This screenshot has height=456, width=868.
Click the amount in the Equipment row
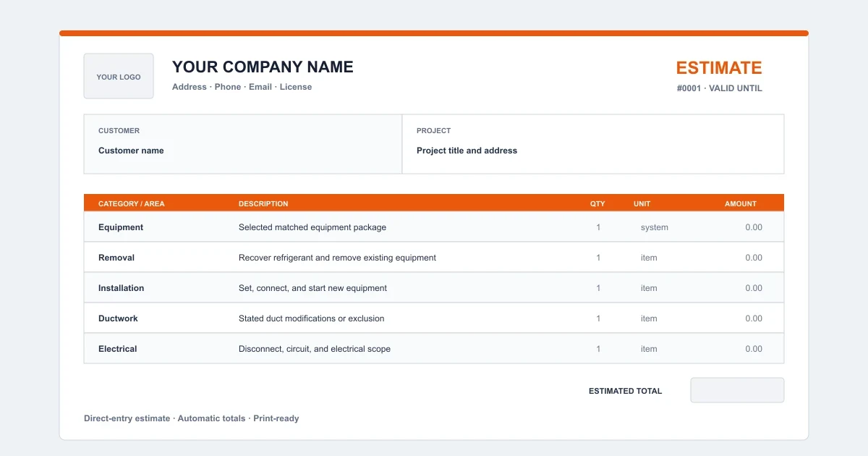point(754,227)
